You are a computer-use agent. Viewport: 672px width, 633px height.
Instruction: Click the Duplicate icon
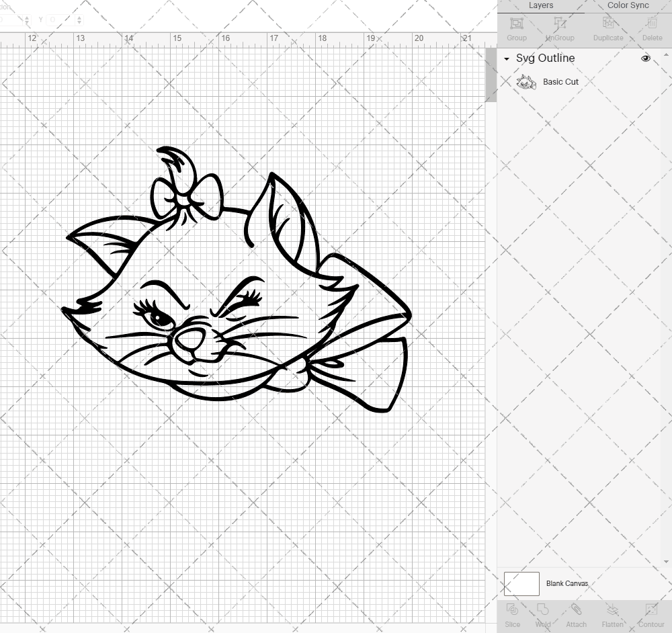tap(607, 23)
